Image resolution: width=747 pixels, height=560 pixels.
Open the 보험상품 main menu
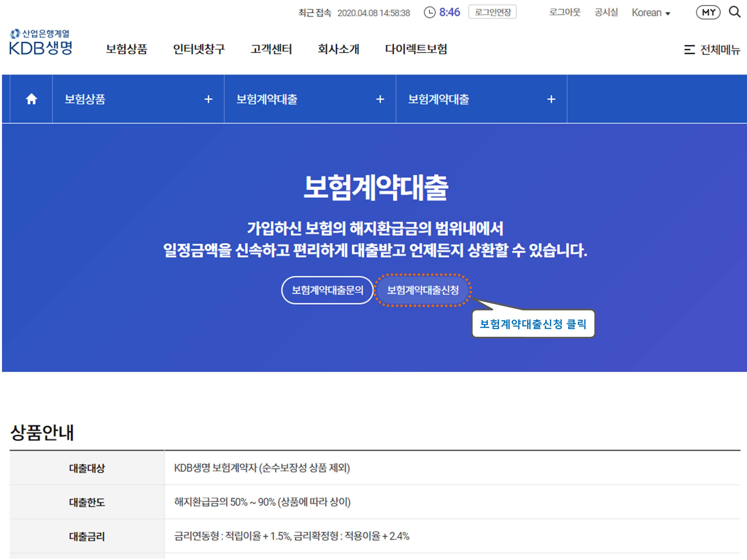pos(127,49)
